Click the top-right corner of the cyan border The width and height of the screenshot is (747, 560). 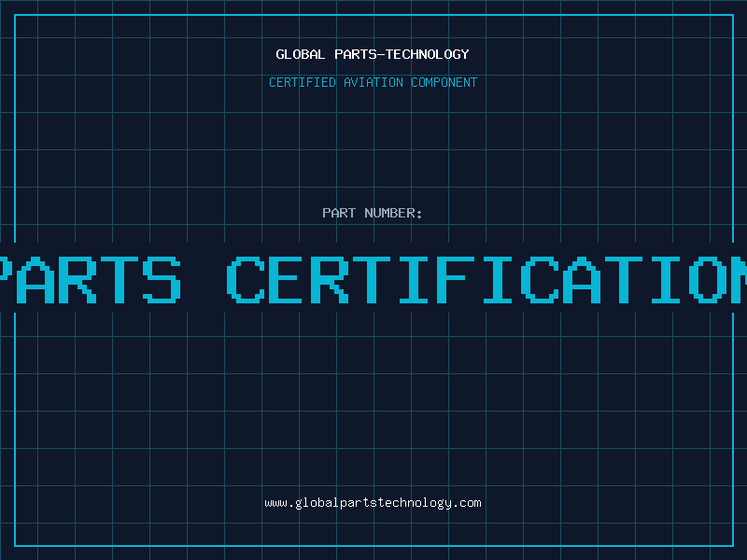(x=732, y=15)
